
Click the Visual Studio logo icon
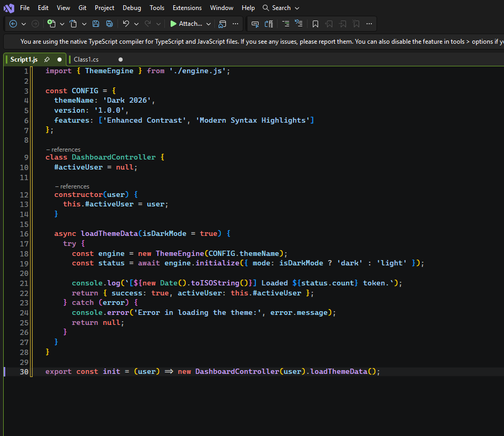[x=8, y=8]
